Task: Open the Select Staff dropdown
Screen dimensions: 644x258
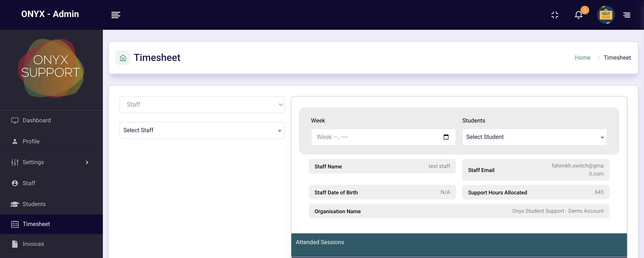Action: point(202,130)
